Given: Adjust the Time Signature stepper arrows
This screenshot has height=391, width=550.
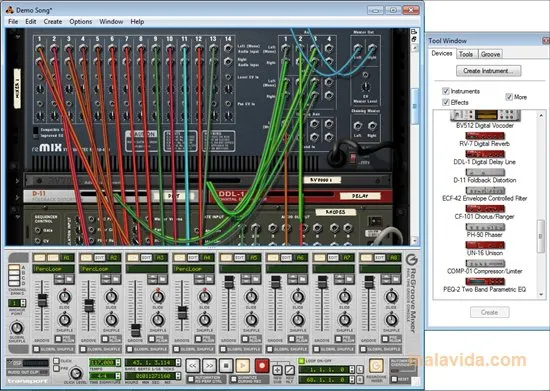Looking at the screenshot, I should (118, 376).
